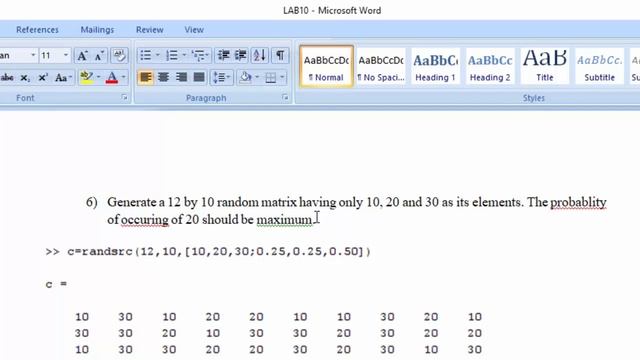Apply the Title style
This screenshot has height=360, width=640.
pos(544,67)
